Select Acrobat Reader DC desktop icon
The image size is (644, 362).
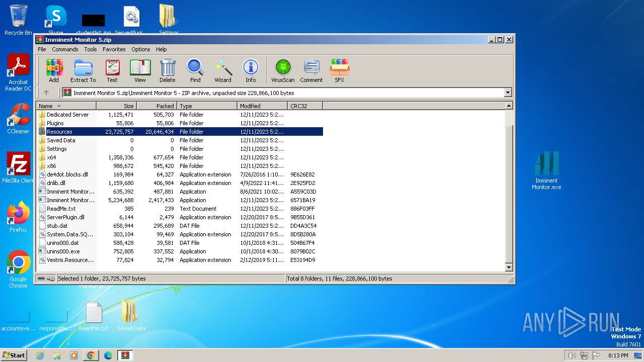point(18,73)
